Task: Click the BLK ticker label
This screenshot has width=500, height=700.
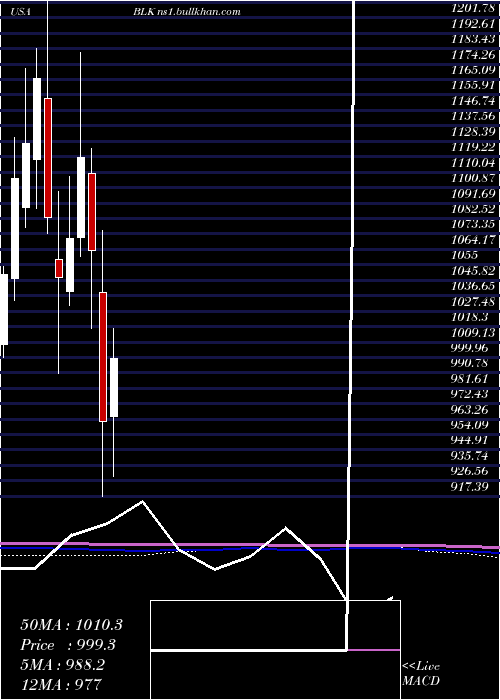Action: 143,12
